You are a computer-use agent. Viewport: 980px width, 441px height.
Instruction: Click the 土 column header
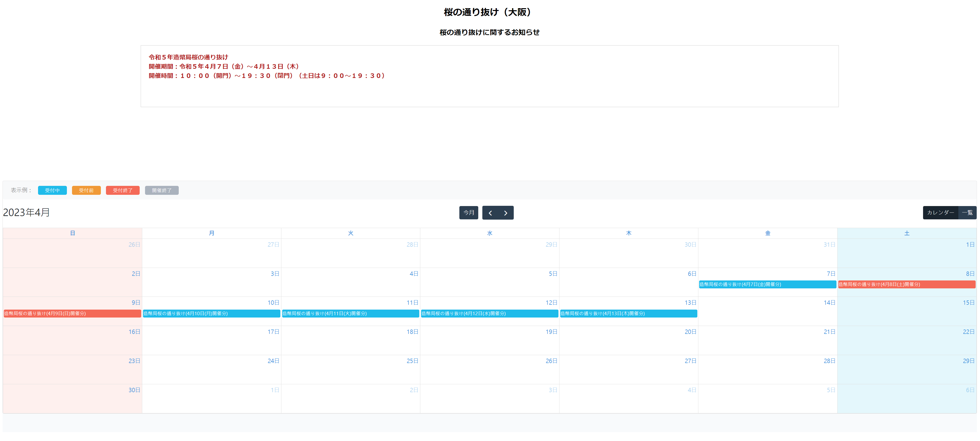point(906,233)
